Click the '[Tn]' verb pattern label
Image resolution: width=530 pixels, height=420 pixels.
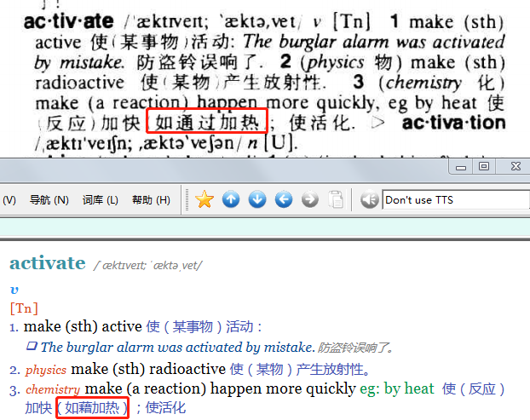click(x=24, y=308)
